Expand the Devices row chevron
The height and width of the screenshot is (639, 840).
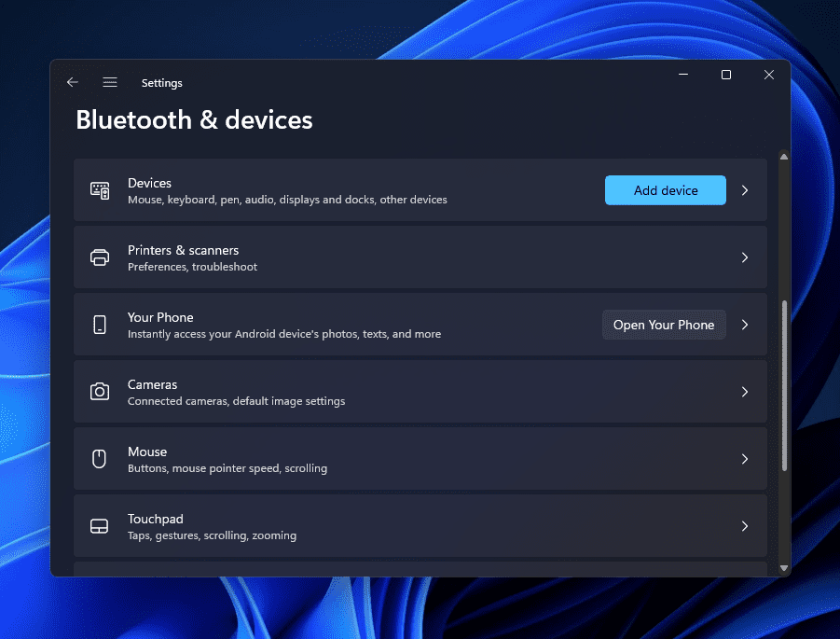(x=745, y=190)
